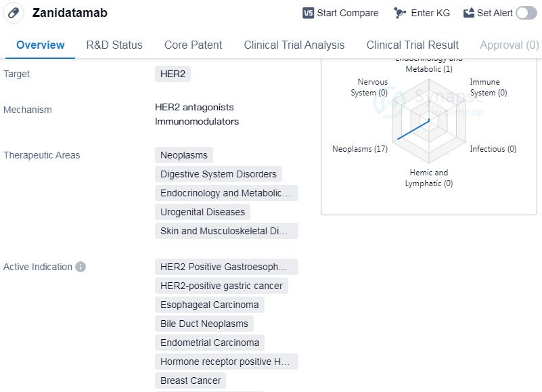Screen dimensions: 542x392
Task: Click the Set Alert bell icon
Action: tap(469, 13)
